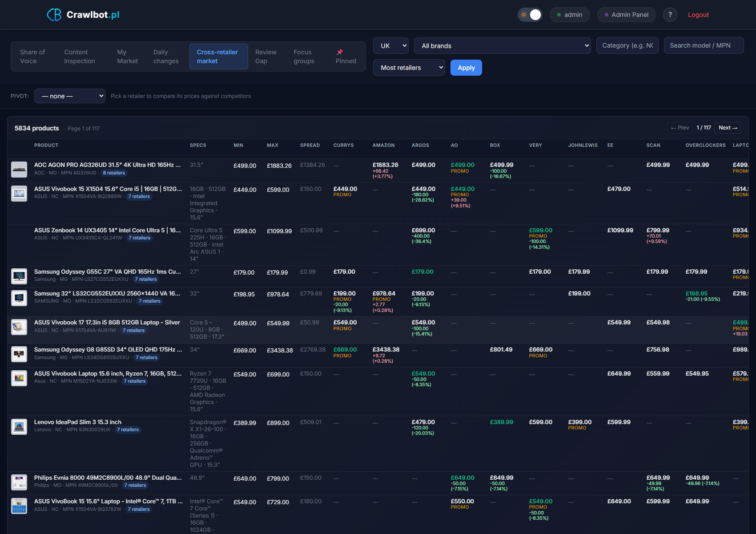Viewport: 756px width, 534px height.
Task: Click the MIN column header
Action: (238, 146)
